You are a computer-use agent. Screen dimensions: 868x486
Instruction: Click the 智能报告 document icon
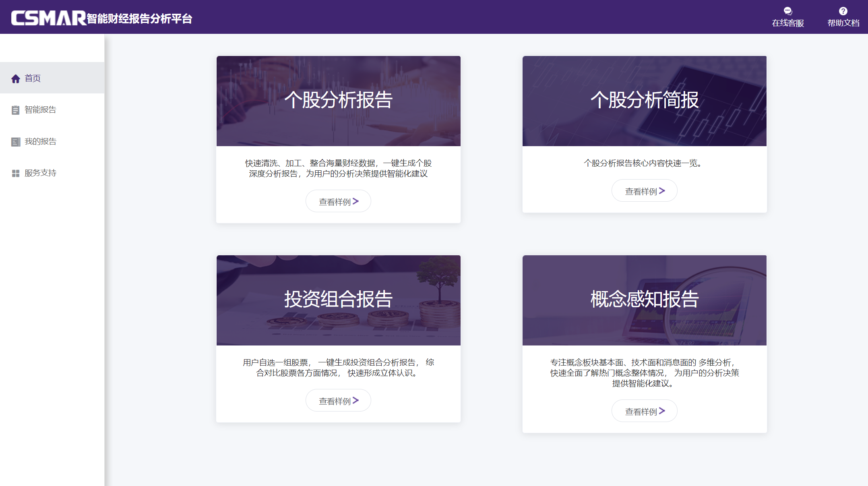click(x=16, y=110)
